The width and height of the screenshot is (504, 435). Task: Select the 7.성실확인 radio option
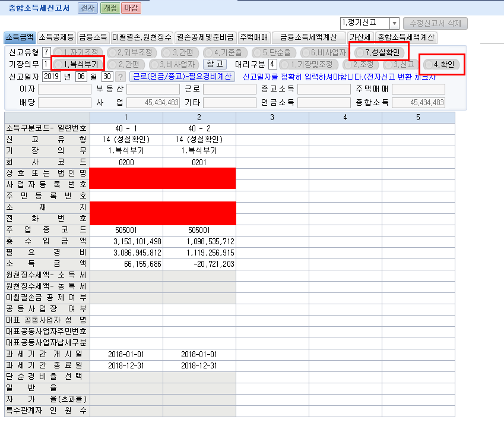pyautogui.click(x=379, y=52)
